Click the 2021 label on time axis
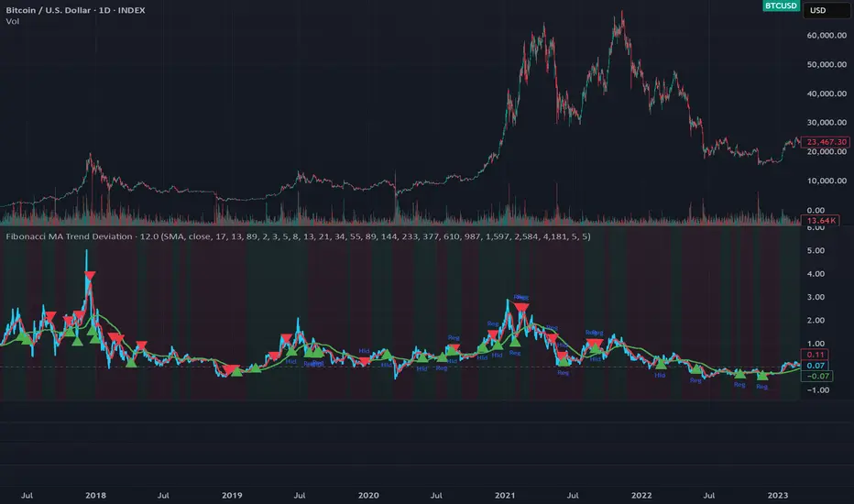Image resolution: width=854 pixels, height=504 pixels. (x=505, y=495)
